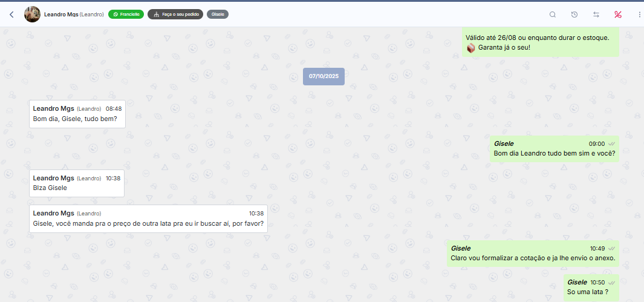
Task: Click the transfer conversation arrows icon
Action: coord(596,15)
